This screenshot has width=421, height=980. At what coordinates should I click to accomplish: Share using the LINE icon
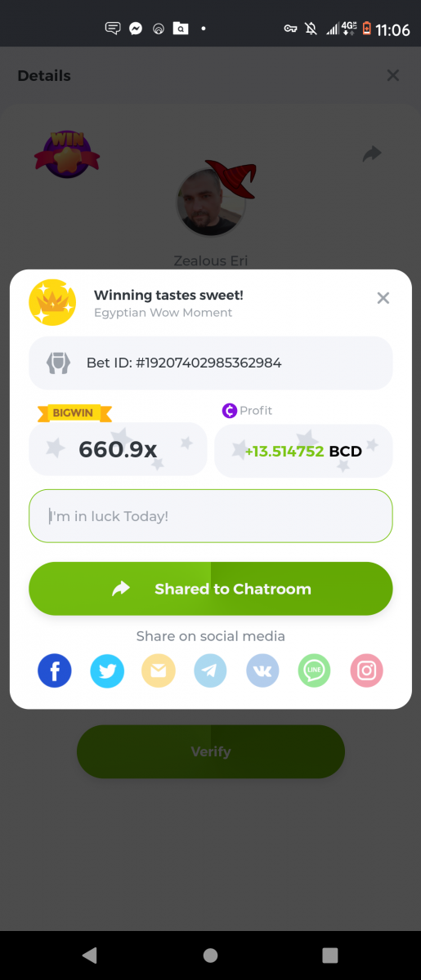315,671
